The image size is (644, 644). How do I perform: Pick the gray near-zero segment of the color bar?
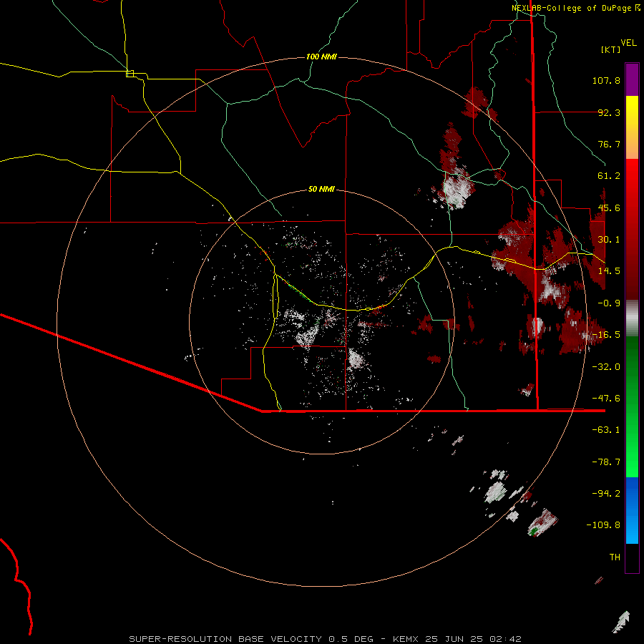[632, 318]
